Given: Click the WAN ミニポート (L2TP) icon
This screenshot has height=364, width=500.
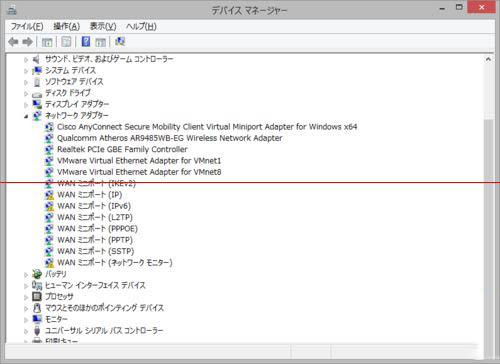Looking at the screenshot, I should click(49, 217).
